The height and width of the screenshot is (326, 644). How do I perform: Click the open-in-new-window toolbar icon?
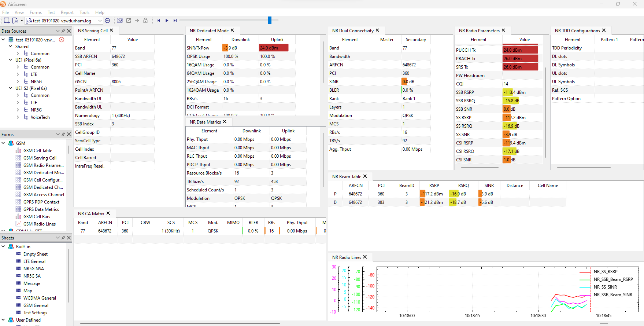click(x=129, y=21)
